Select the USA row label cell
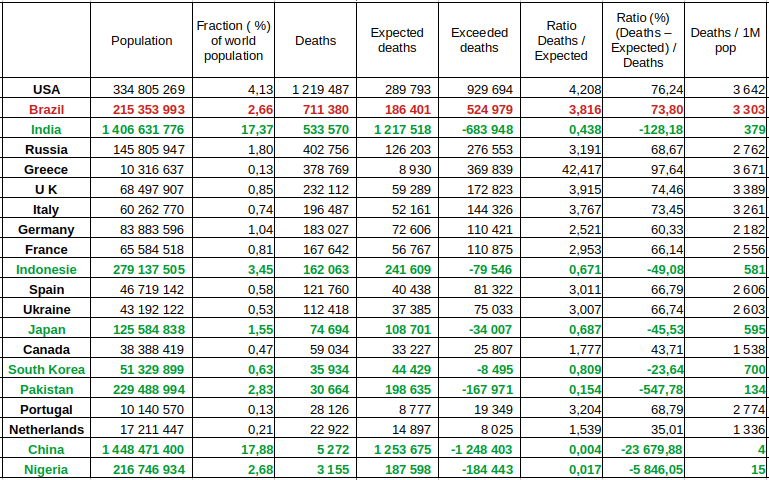 47,89
